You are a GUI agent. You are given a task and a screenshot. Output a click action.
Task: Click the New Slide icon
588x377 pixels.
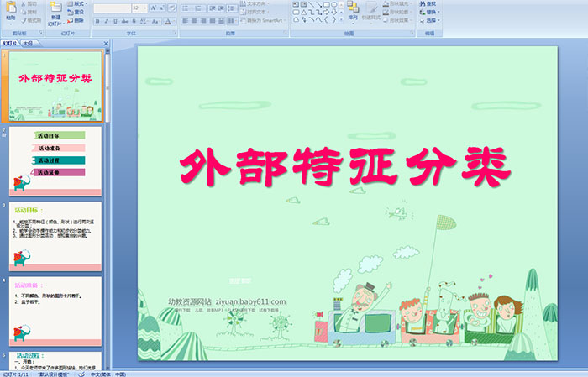56,7
